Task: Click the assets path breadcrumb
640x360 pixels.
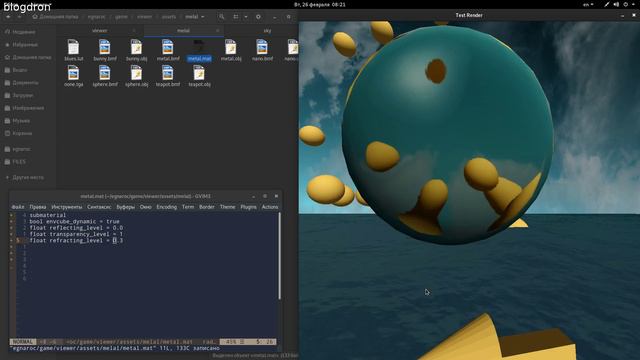Action: pos(169,17)
